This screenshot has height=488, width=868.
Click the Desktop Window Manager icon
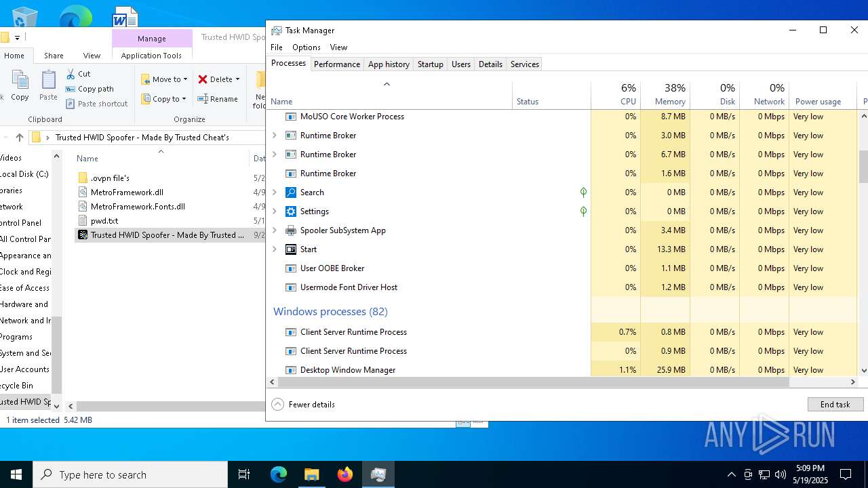click(291, 370)
